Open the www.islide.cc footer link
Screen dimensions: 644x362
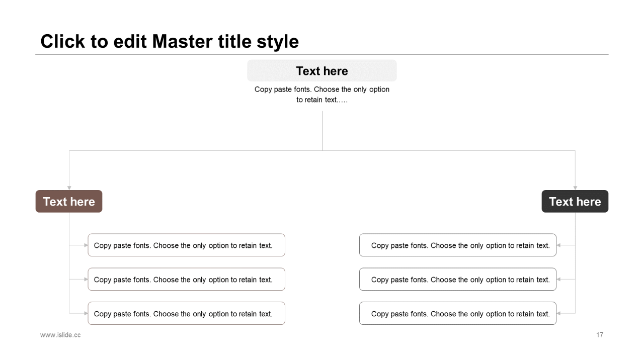60,335
